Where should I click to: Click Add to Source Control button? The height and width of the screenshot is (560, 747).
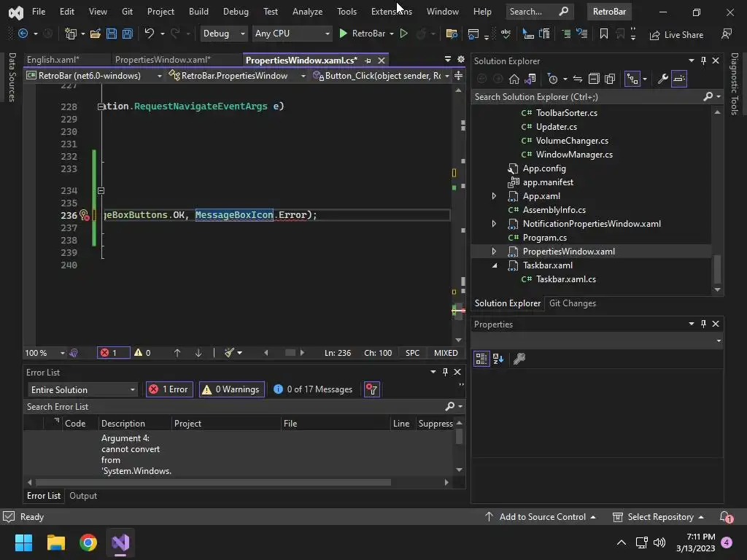(541, 517)
